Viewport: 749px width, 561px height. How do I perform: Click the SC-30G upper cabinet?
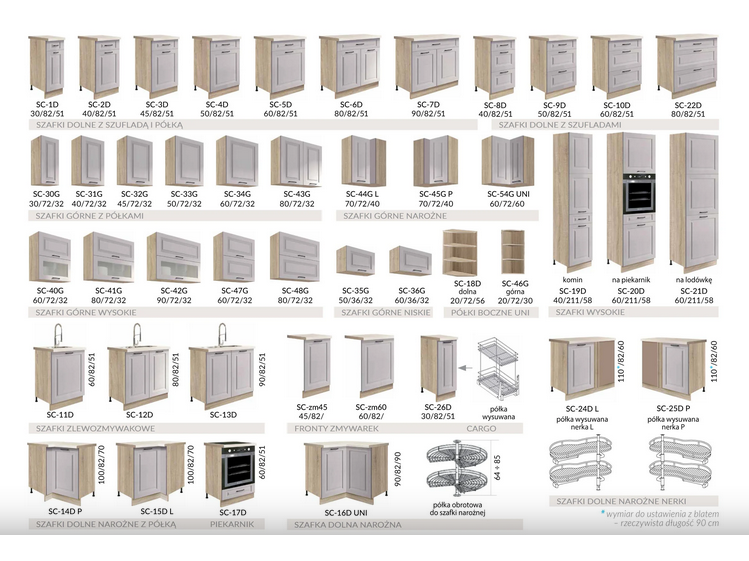[x=46, y=161]
